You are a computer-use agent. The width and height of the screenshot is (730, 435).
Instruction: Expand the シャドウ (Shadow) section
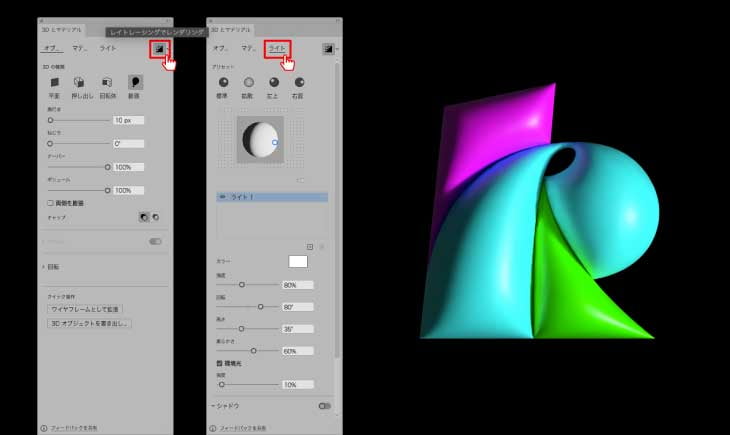[214, 406]
